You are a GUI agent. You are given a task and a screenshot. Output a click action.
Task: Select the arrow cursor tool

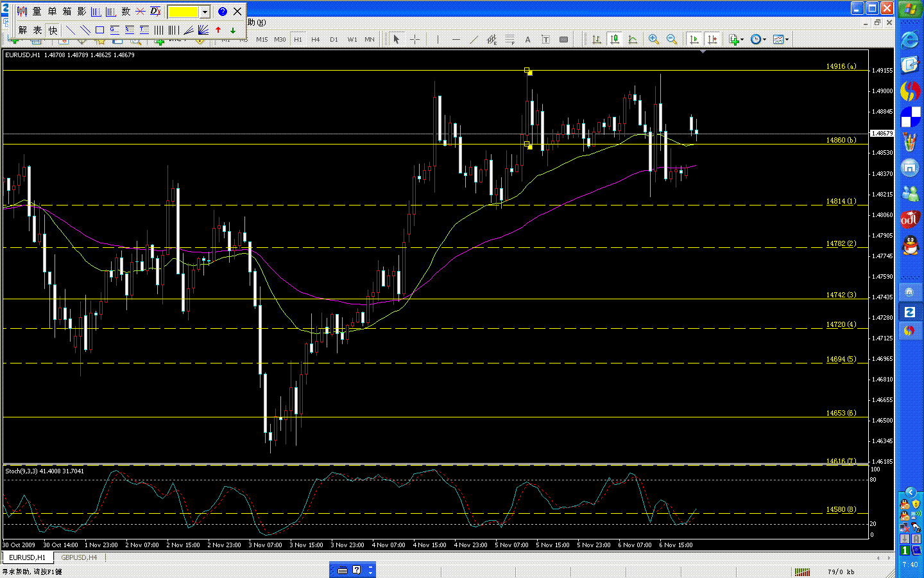coord(397,40)
